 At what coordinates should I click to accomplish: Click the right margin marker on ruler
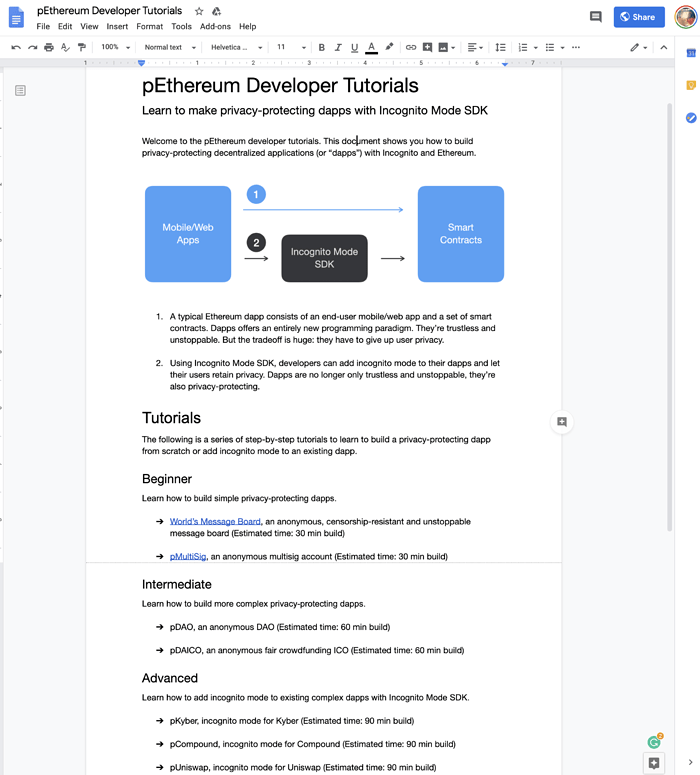504,64
